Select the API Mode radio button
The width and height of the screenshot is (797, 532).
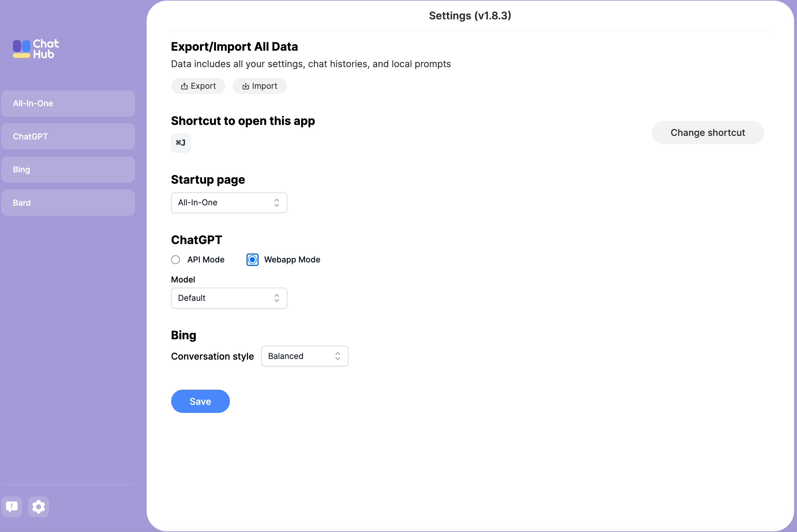(175, 260)
